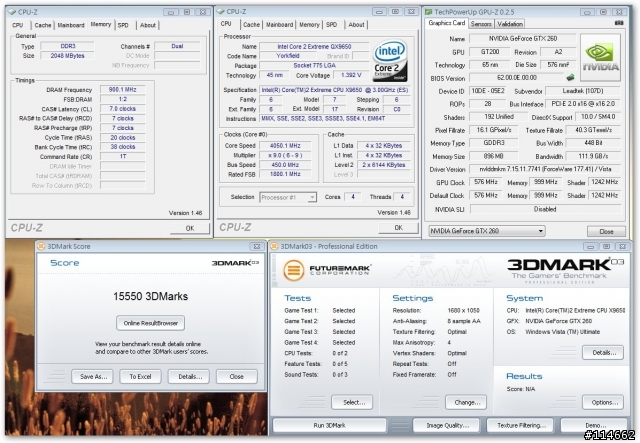The width and height of the screenshot is (640, 443).
Task: Click OK in the processor CPU-Z window
Action: point(398,228)
